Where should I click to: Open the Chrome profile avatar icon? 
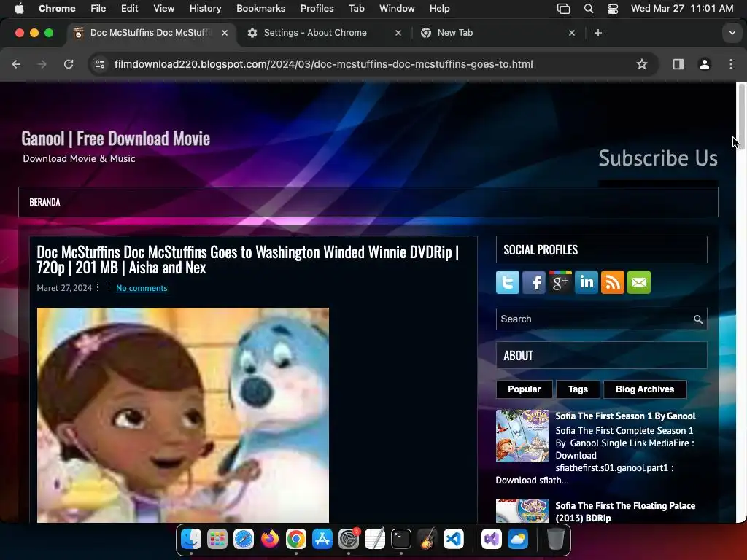[x=705, y=64]
